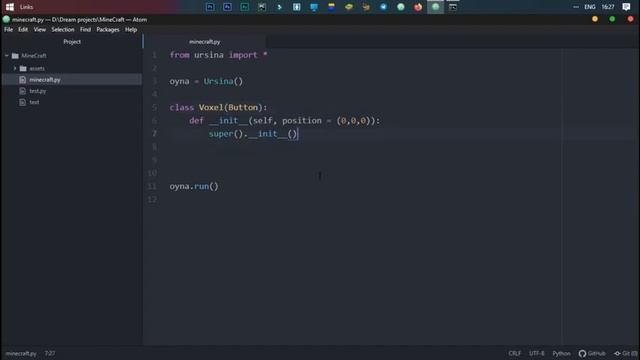640x360 pixels.
Task: Open the Find menu
Action: coord(85,29)
